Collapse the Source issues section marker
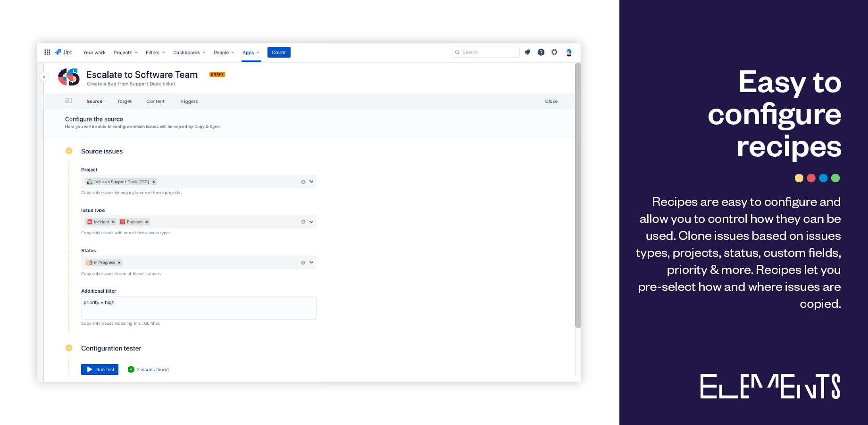Screen dimensions: 868x425 [x=69, y=151]
